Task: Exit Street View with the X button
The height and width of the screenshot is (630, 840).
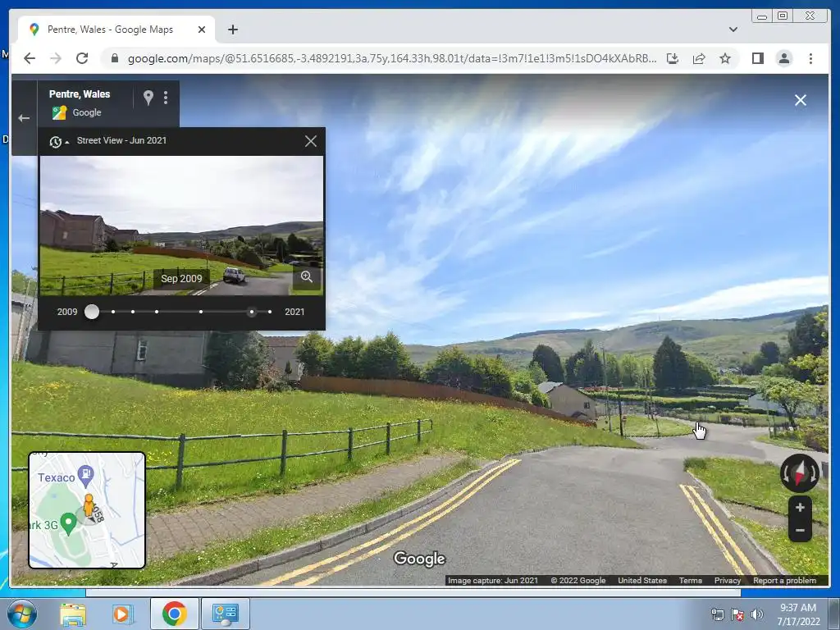Action: [801, 100]
